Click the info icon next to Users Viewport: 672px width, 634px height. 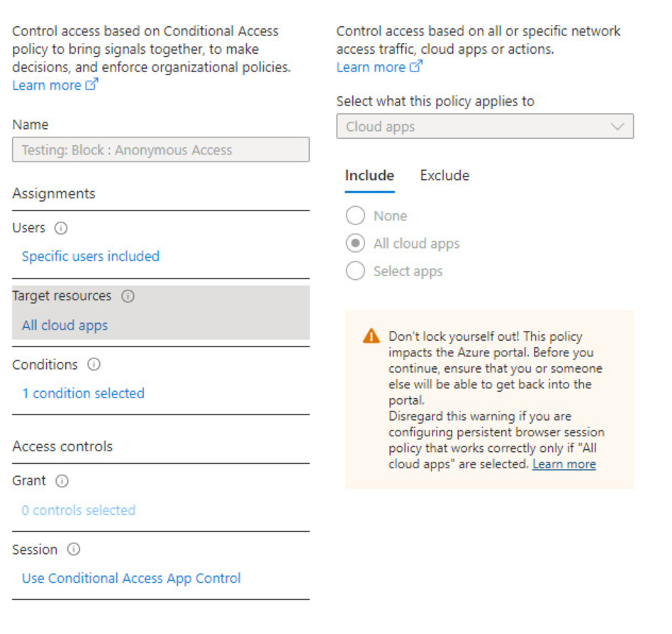click(x=61, y=228)
